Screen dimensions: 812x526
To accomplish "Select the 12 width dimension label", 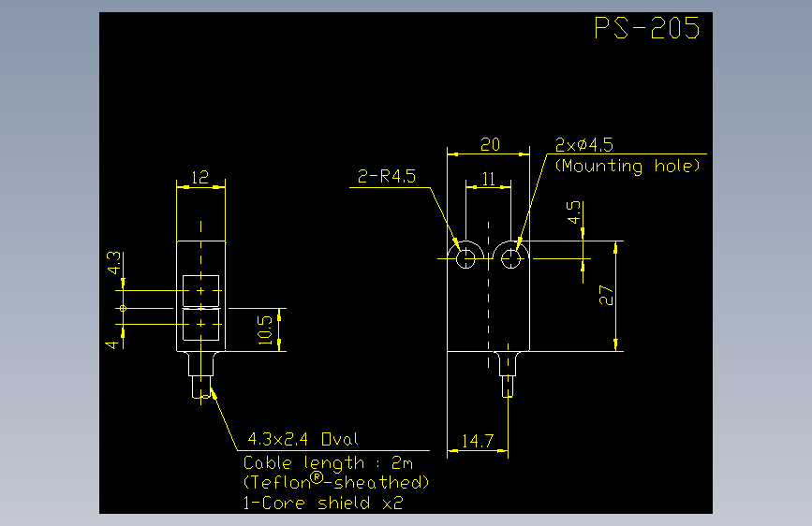I will [x=199, y=178].
